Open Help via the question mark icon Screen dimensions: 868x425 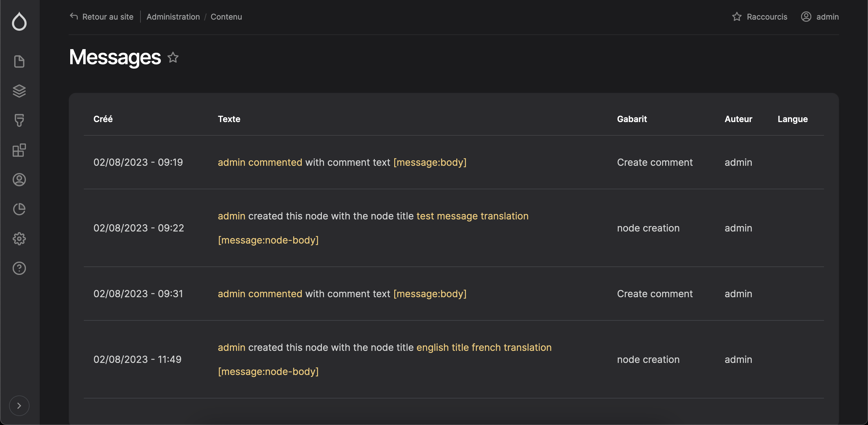(19, 268)
